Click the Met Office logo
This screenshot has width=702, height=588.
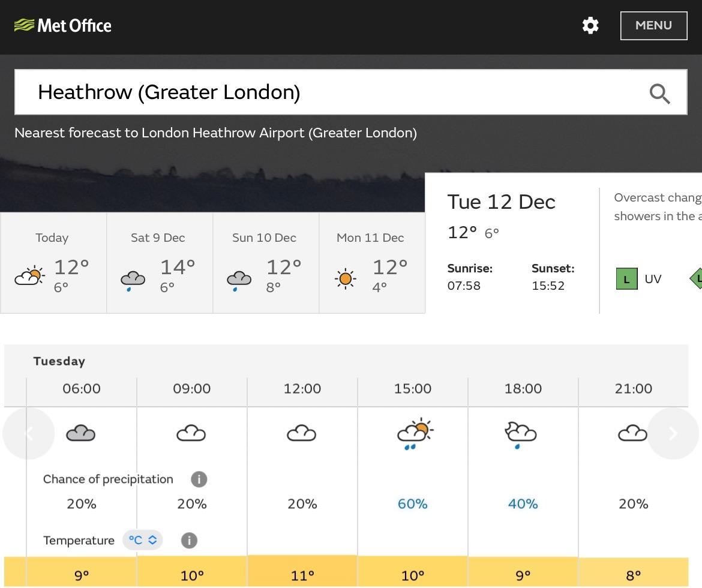pos(62,26)
